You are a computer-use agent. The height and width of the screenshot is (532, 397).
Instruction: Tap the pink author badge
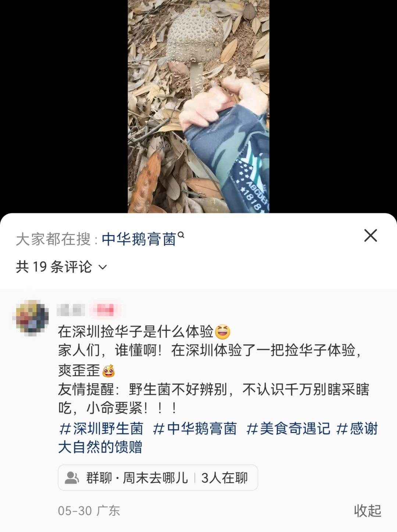click(105, 310)
